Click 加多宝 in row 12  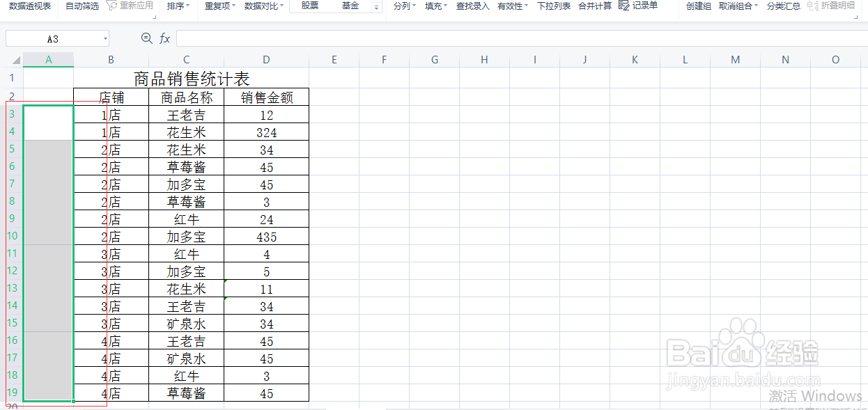[187, 271]
